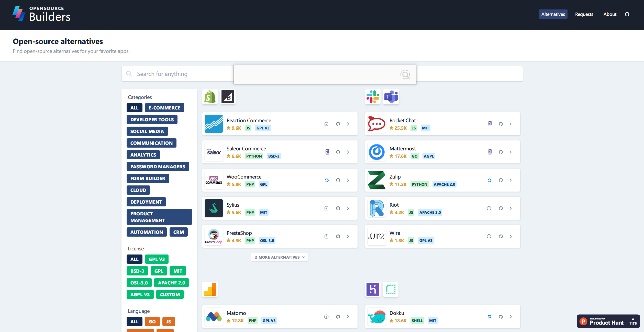Click the Heroku logo icon above Dokku
The height and width of the screenshot is (332, 644).
pyautogui.click(x=373, y=290)
